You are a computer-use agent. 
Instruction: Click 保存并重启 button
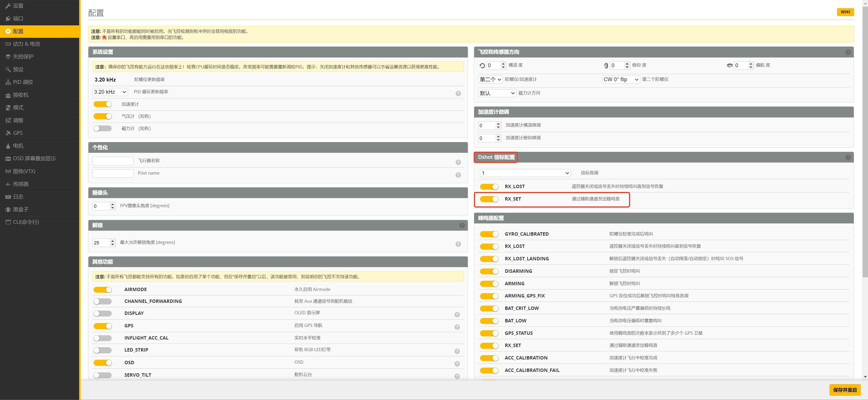coord(845,390)
